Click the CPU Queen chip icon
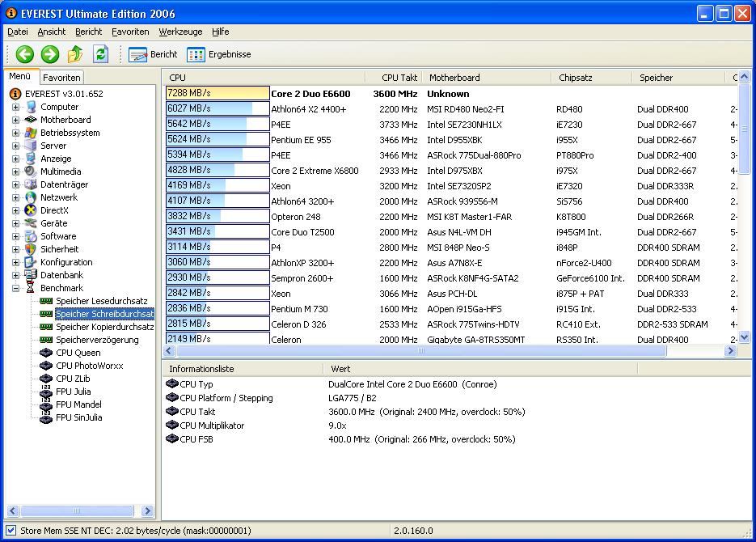This screenshot has height=542, width=756. pyautogui.click(x=46, y=353)
